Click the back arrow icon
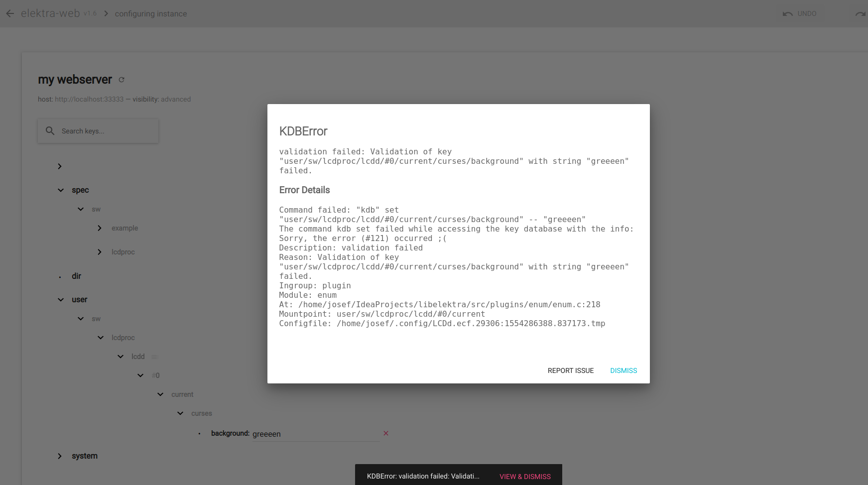 pos(10,13)
